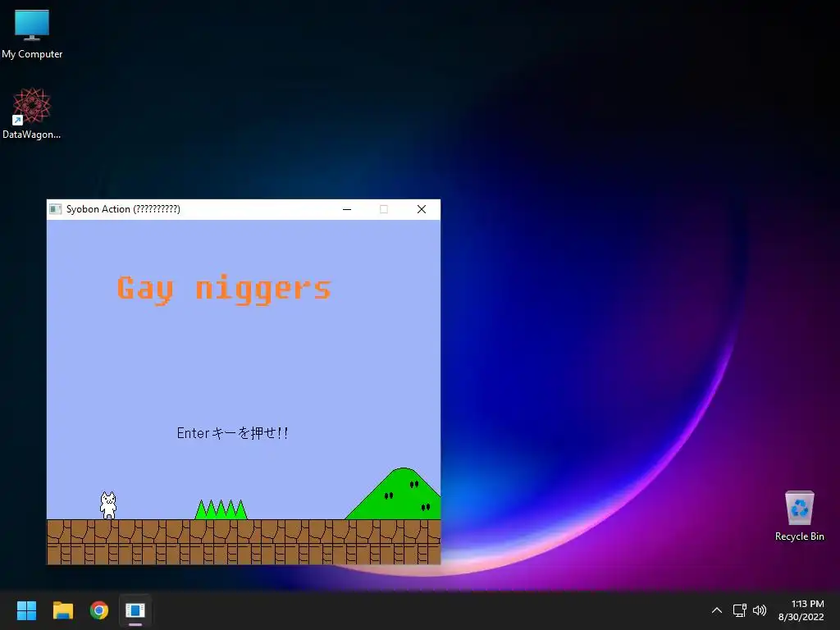Launch Google Chrome from the taskbar
The image size is (840, 630).
(x=99, y=610)
